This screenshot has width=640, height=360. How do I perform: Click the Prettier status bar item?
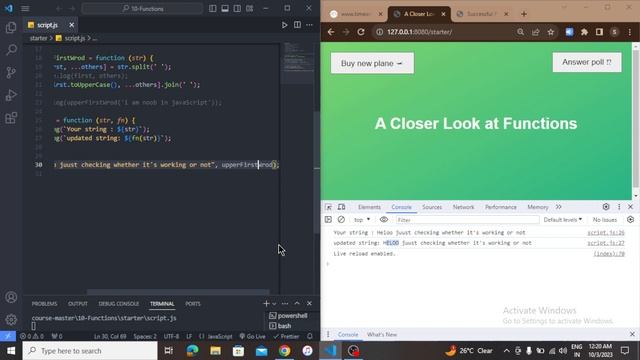coord(287,336)
